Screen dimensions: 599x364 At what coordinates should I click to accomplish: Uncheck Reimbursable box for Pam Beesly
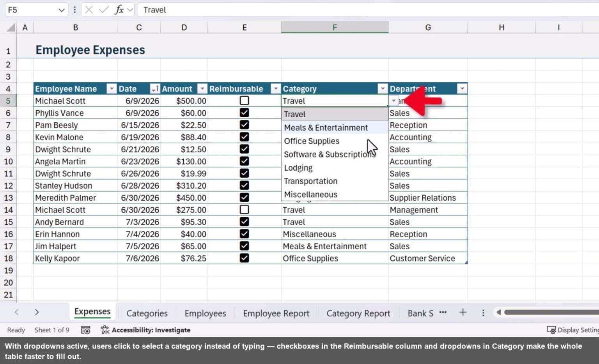click(x=245, y=125)
